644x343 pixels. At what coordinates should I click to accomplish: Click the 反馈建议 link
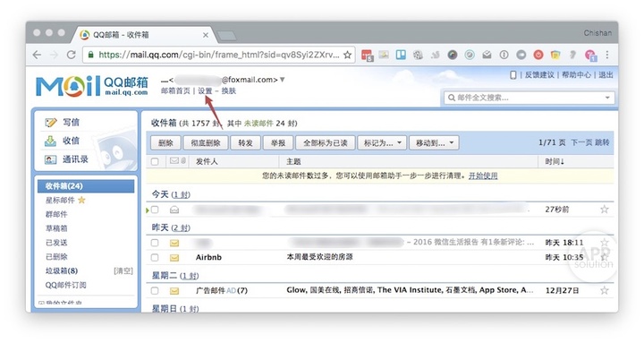pyautogui.click(x=539, y=75)
